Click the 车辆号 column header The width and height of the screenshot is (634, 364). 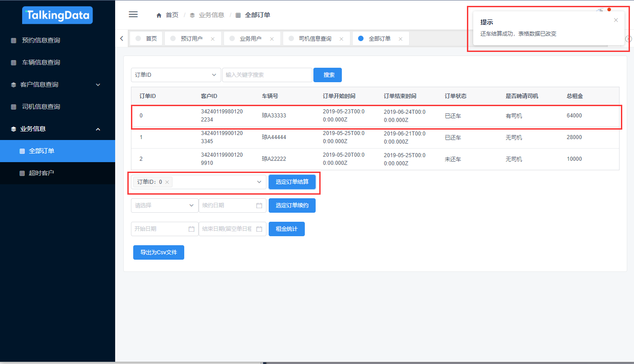(270, 96)
